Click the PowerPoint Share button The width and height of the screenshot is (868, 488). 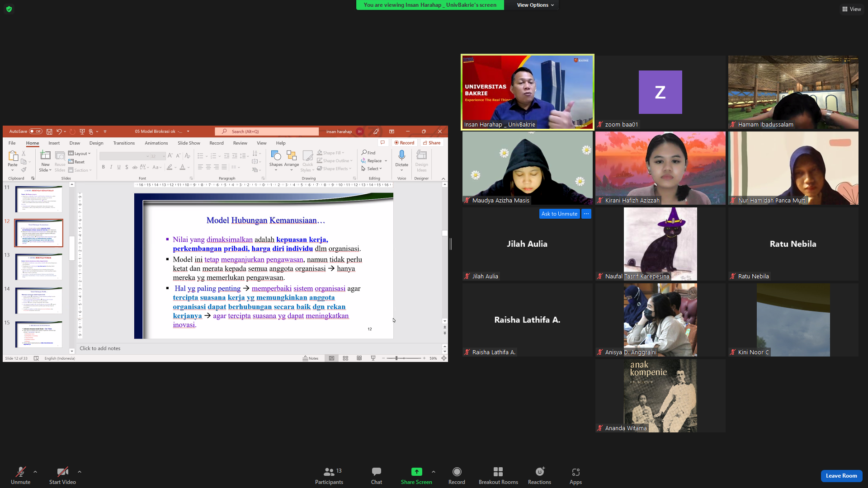(432, 143)
